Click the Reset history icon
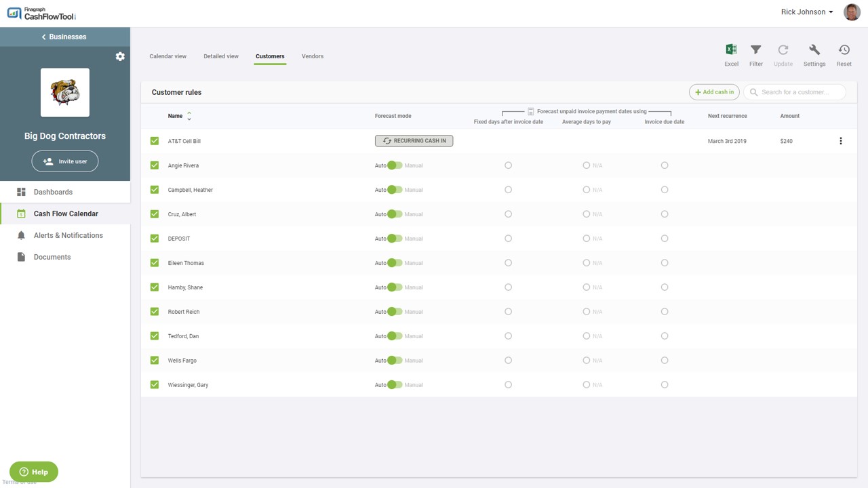Viewport: 868px width, 488px height. tap(844, 49)
